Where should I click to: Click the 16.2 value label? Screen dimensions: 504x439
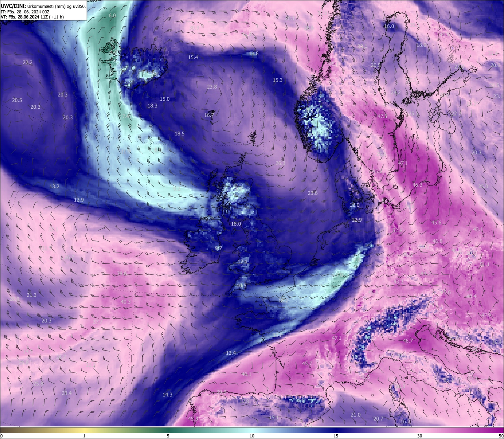[x=405, y=421]
